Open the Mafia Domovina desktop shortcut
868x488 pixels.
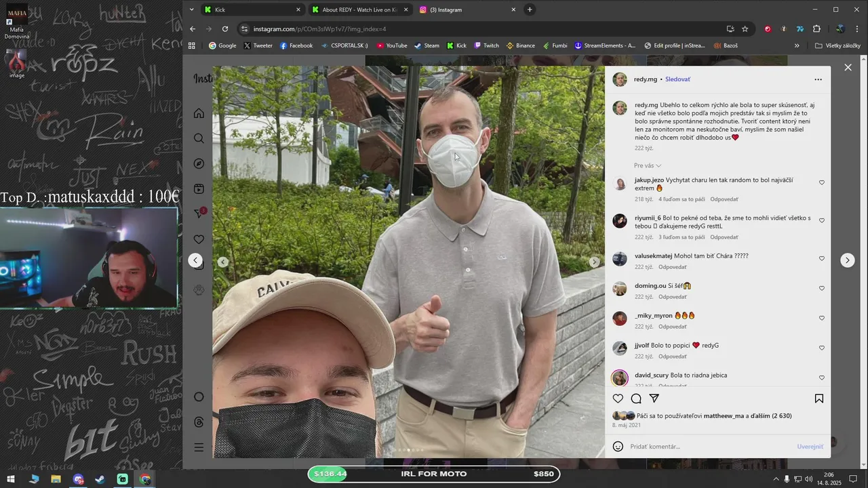pos(17,22)
